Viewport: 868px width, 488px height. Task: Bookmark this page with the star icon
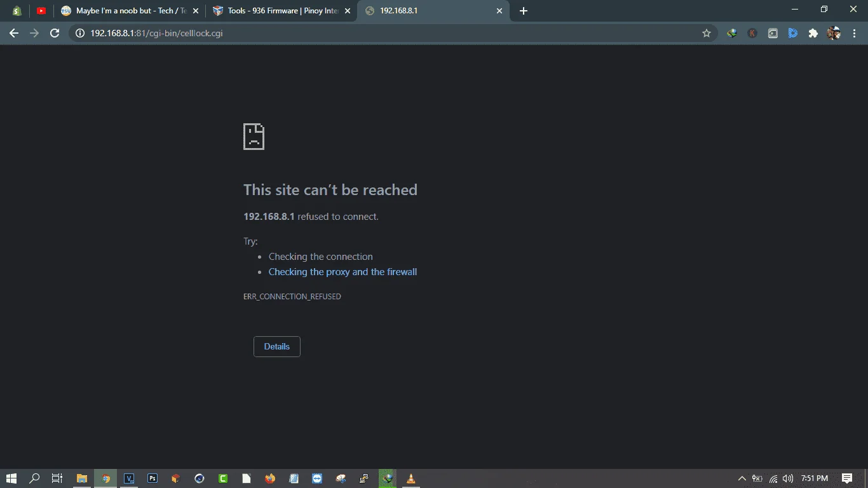(707, 33)
